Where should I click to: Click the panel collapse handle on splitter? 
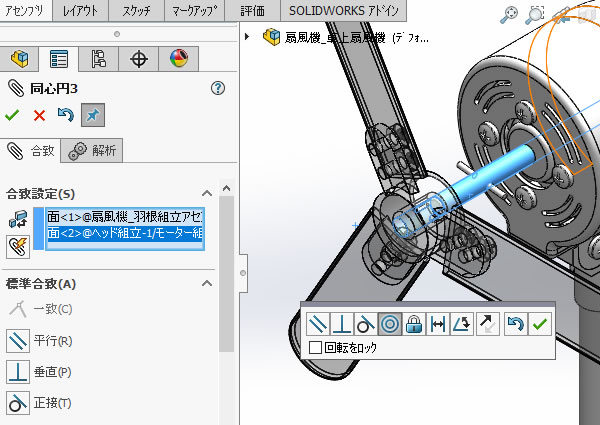coord(243,273)
